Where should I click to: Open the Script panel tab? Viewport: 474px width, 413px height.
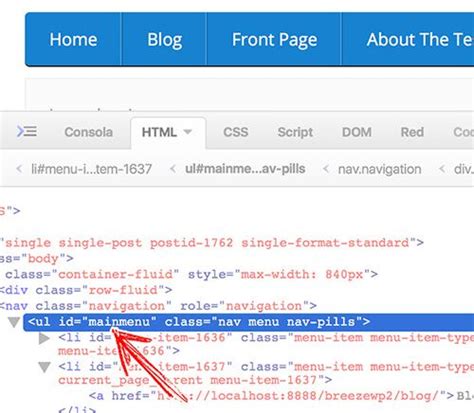click(x=295, y=132)
